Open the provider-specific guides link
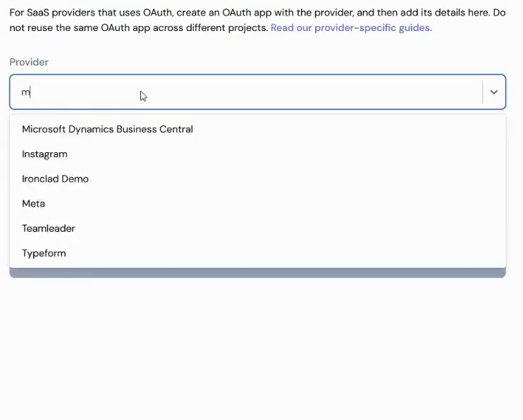 (351, 27)
